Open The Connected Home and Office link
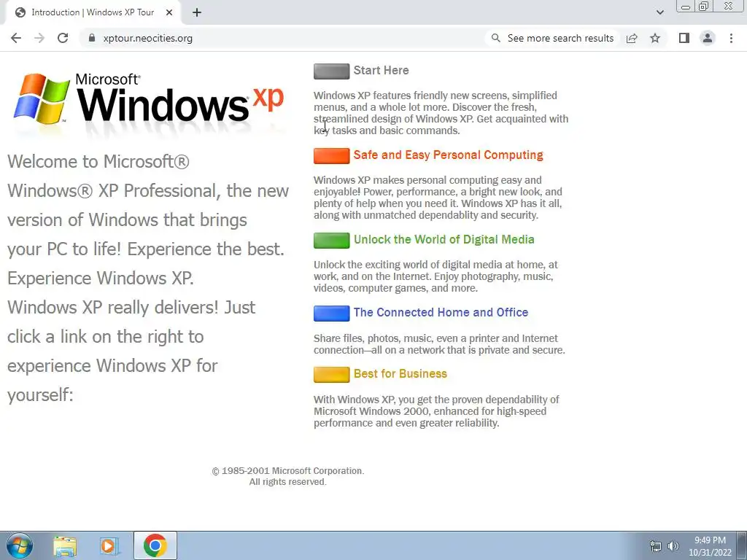747x560 pixels. coord(441,312)
